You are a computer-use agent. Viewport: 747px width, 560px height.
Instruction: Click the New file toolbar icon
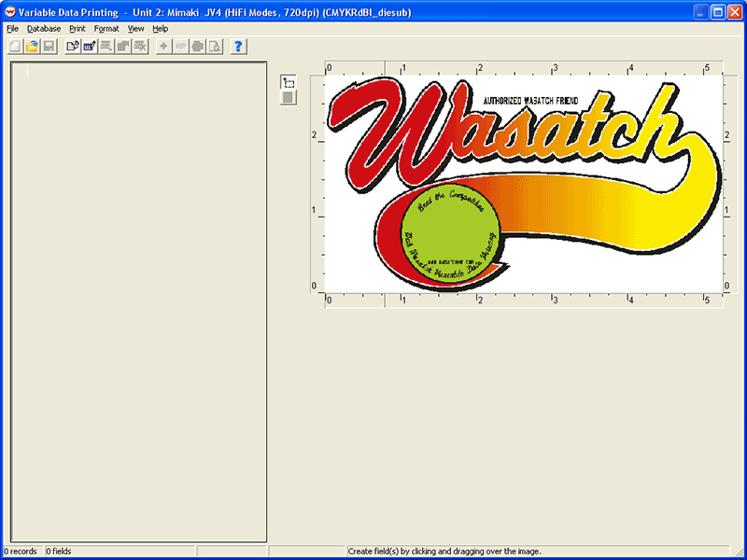16,47
